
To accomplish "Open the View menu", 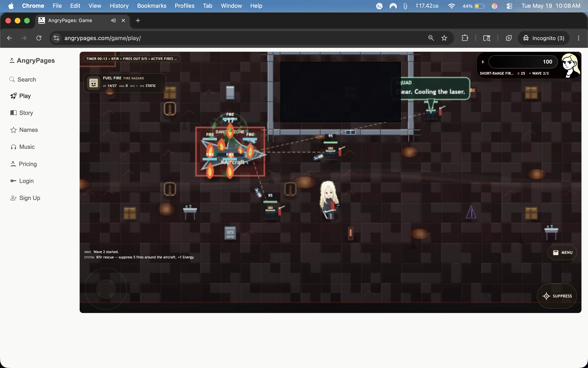I will (x=95, y=6).
